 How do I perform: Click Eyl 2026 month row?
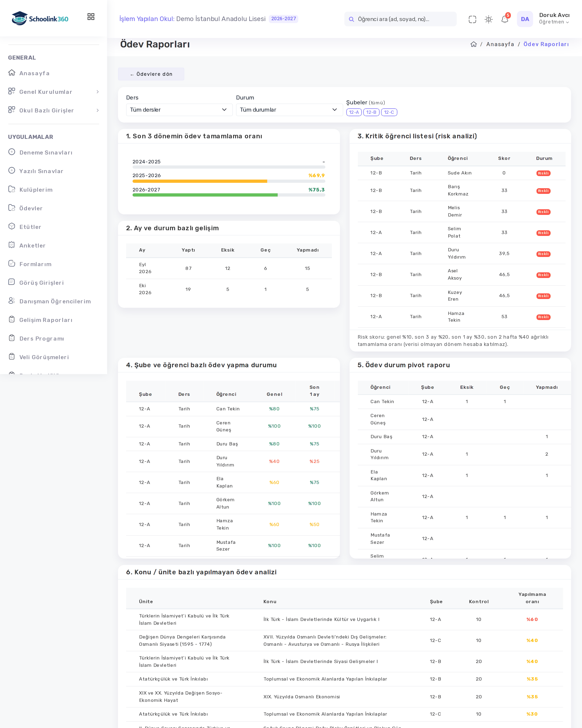click(x=229, y=269)
